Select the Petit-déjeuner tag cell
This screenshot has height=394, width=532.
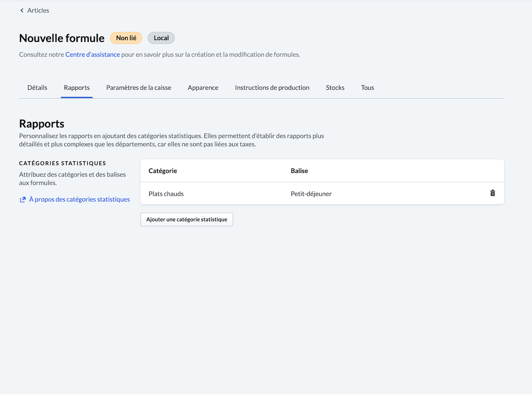[311, 194]
